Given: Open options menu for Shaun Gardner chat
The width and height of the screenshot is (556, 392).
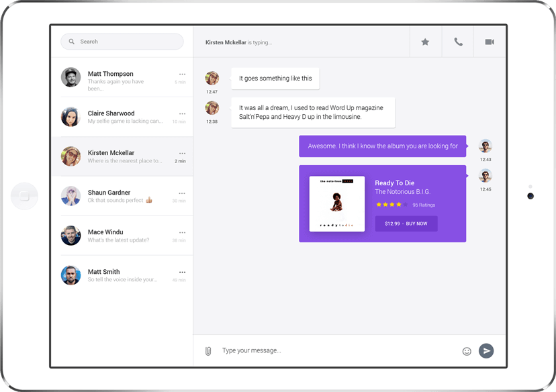Looking at the screenshot, I should click(x=182, y=193).
